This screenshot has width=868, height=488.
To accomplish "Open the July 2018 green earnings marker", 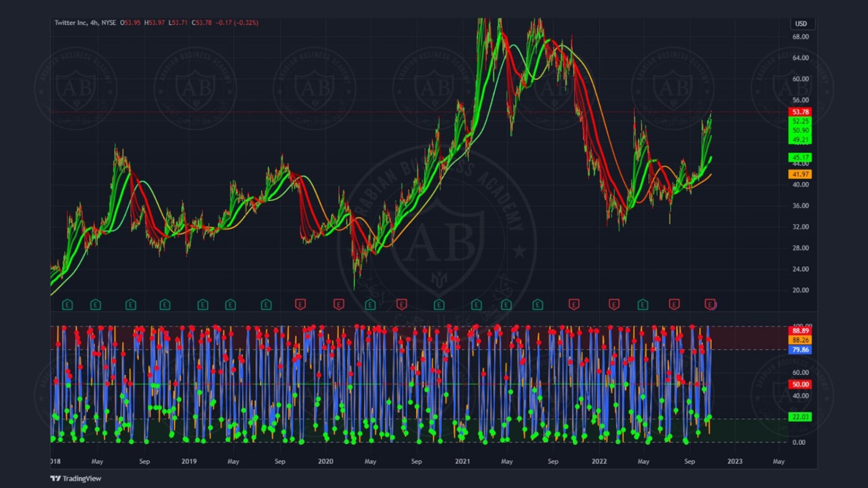I will (131, 304).
